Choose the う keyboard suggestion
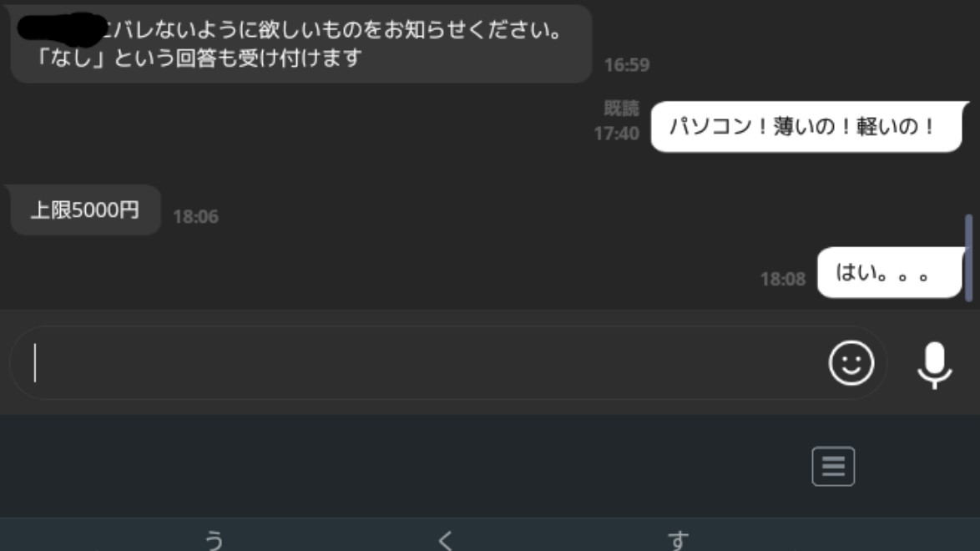 point(215,539)
